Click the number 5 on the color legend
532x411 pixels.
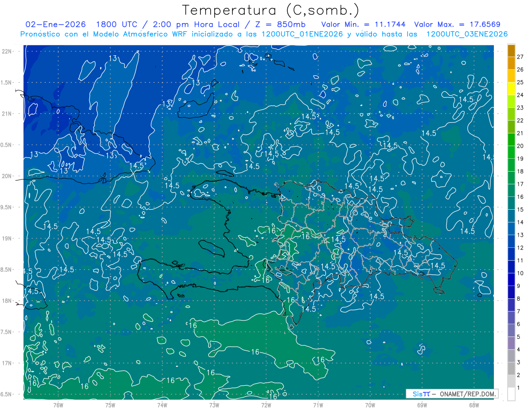pos(519,337)
